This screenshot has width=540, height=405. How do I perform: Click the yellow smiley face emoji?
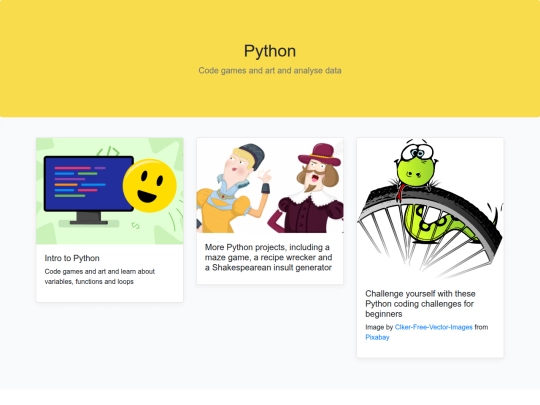pyautogui.click(x=150, y=185)
